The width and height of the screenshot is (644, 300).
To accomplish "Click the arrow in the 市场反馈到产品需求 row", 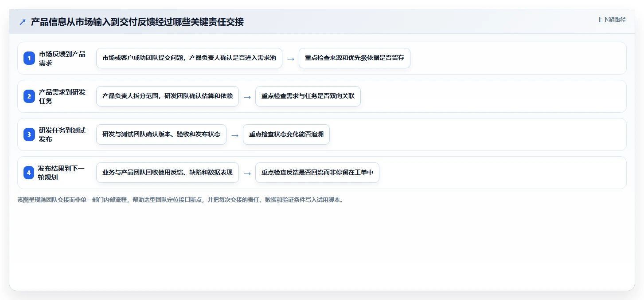I will pos(291,59).
